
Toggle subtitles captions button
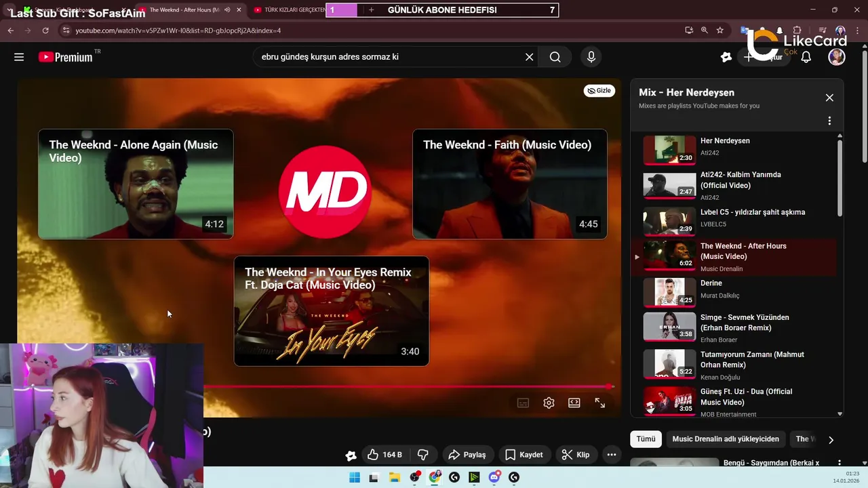click(523, 403)
